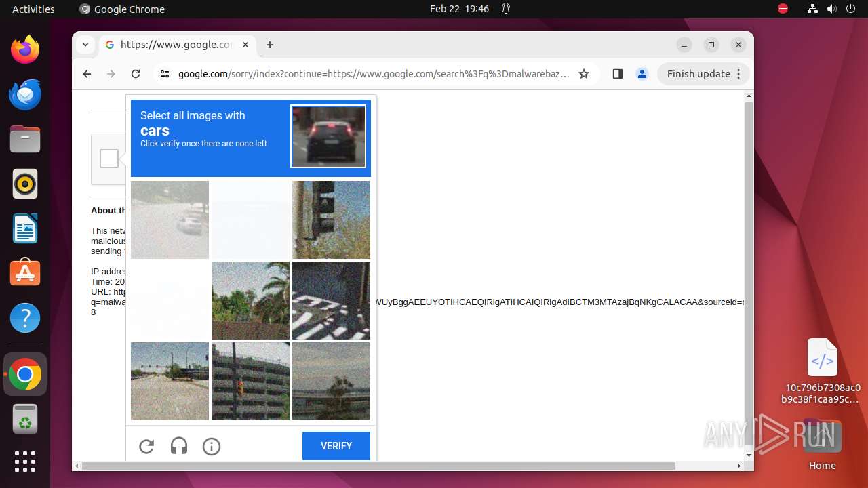The width and height of the screenshot is (868, 488).
Task: Click the horizontal page scrollbar
Action: tap(378, 466)
